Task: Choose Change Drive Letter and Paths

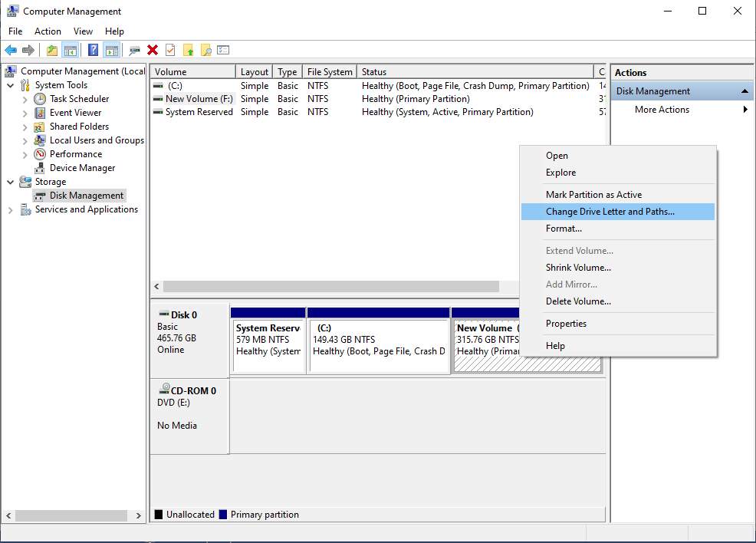Action: click(618, 212)
